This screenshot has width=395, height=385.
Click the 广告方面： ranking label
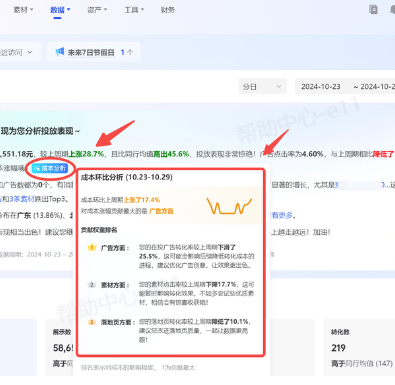pos(115,248)
